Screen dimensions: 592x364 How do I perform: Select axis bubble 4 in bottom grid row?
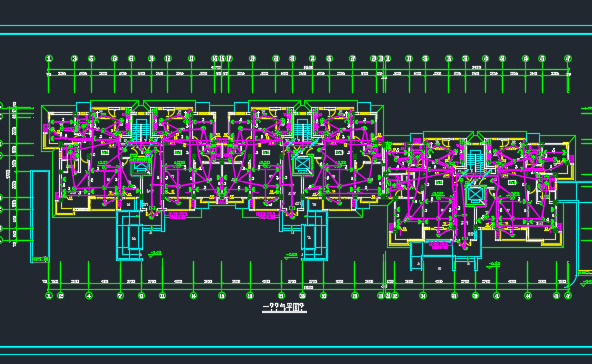point(89,296)
